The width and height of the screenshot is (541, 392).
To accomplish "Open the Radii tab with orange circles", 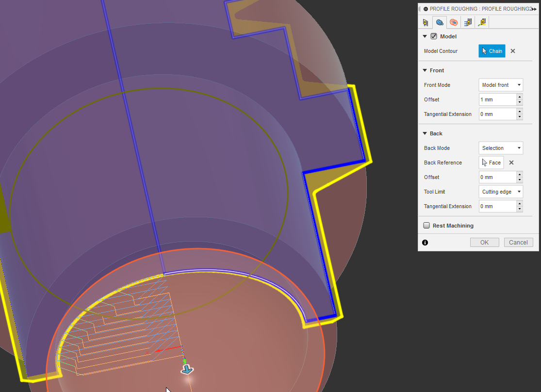I will coord(454,22).
